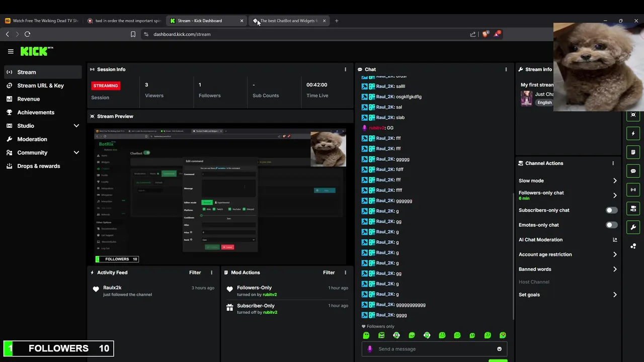The width and height of the screenshot is (644, 362).
Task: Toggle Subscribers-only chat switch
Action: pos(611,210)
